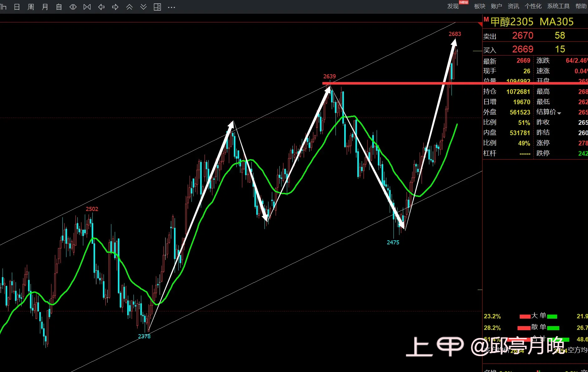The height and width of the screenshot is (372, 588).
Task: Open the 系统工具 menu
Action: (558, 6)
